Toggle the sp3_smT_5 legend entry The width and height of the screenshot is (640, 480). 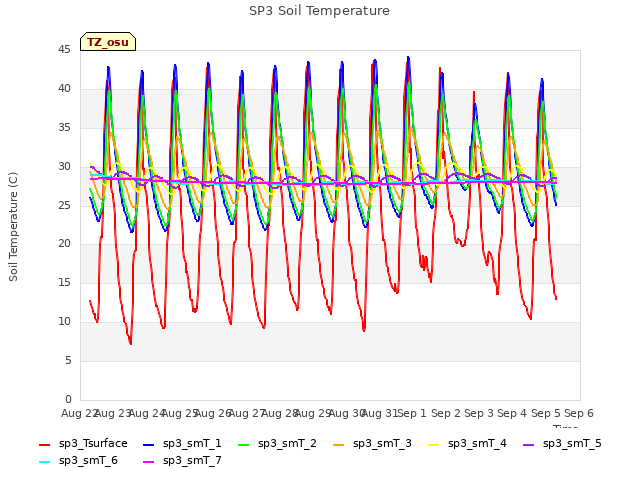click(x=562, y=444)
